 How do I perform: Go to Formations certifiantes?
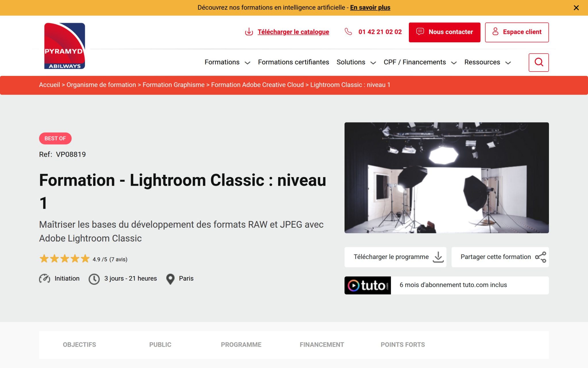(x=293, y=62)
